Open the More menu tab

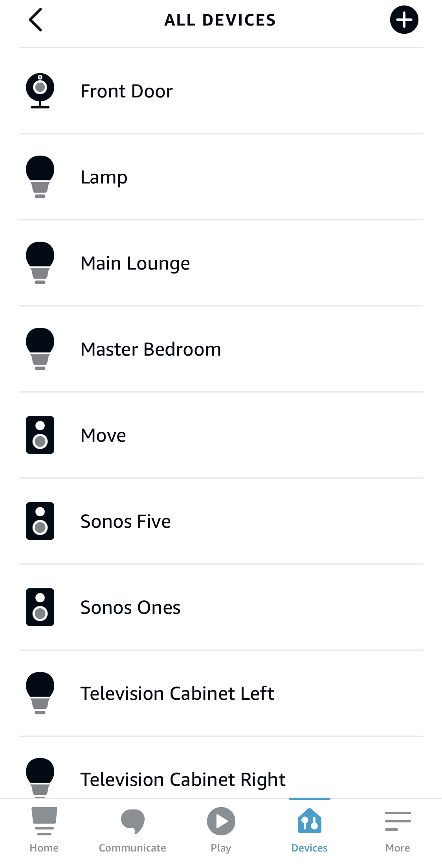coord(398,830)
